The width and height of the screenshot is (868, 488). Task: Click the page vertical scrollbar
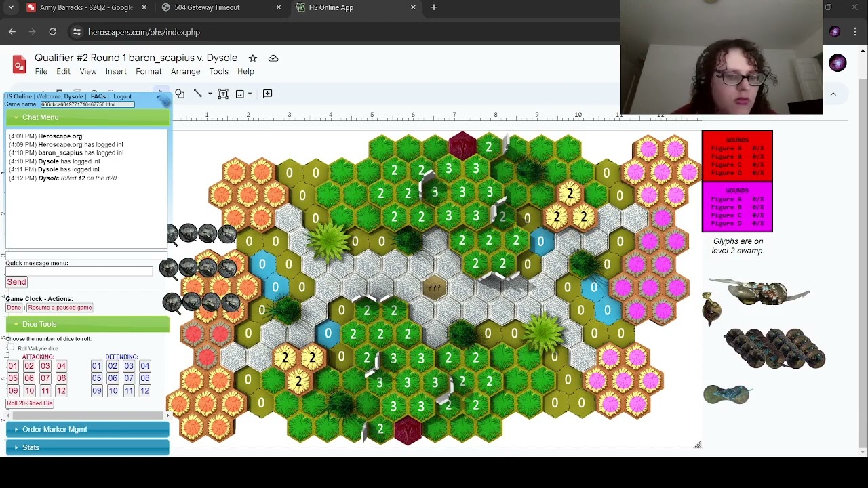click(x=863, y=264)
